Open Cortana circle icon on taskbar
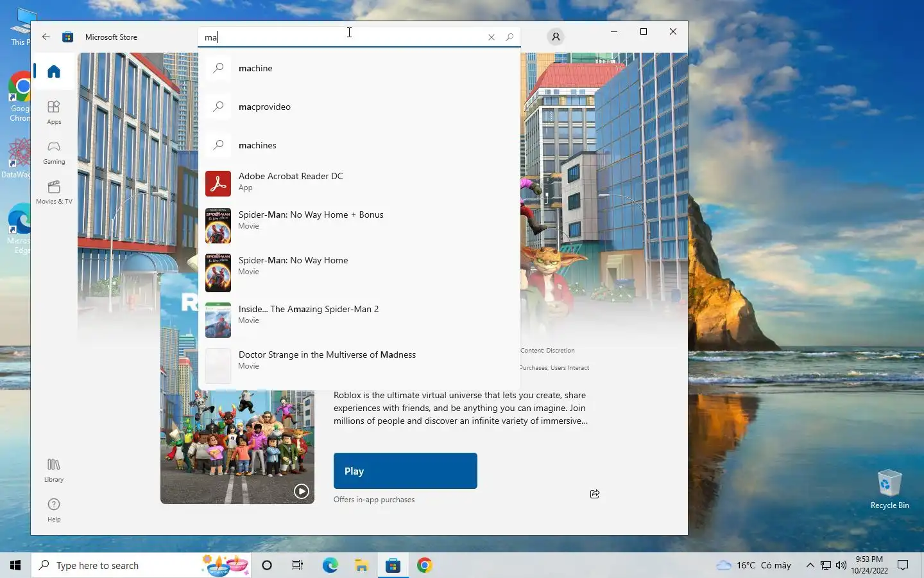Screen dimensions: 924x578 coord(267,565)
